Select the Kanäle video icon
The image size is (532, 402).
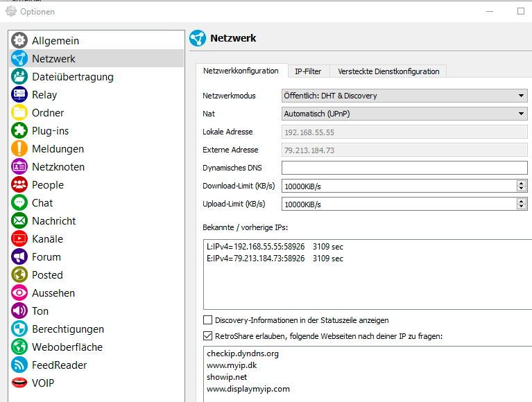pos(19,238)
